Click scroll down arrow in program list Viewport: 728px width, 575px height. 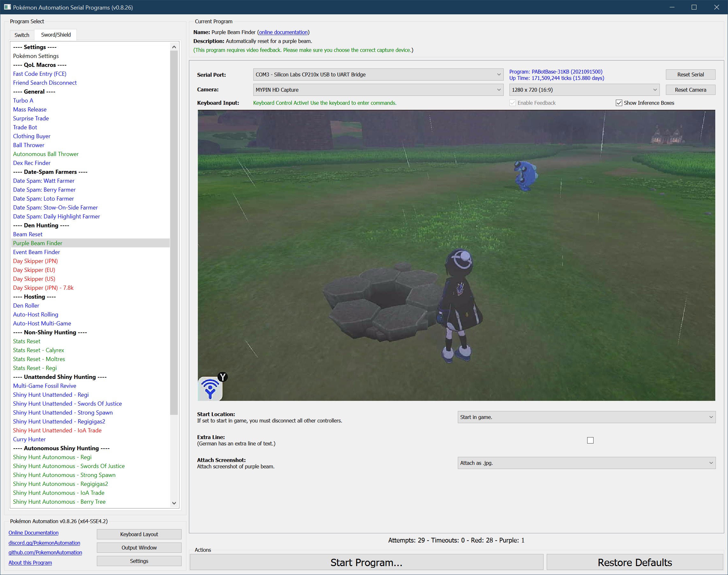tap(174, 503)
